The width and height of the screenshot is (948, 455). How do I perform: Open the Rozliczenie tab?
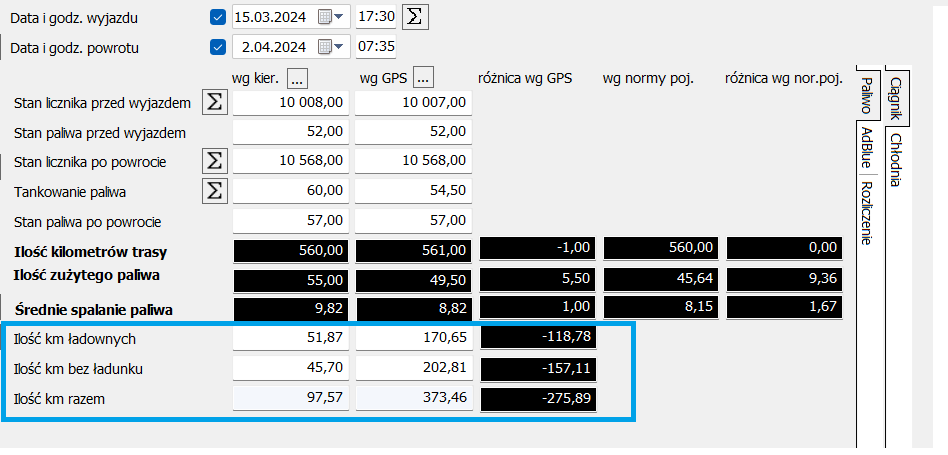point(866,212)
